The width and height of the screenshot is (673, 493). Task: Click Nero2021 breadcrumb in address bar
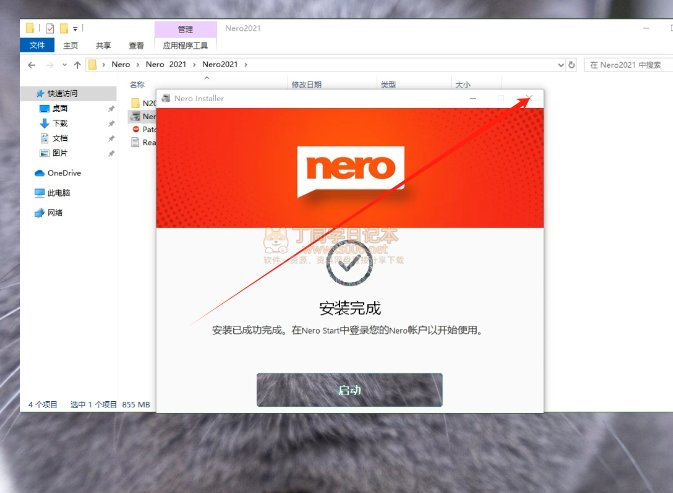coord(220,64)
